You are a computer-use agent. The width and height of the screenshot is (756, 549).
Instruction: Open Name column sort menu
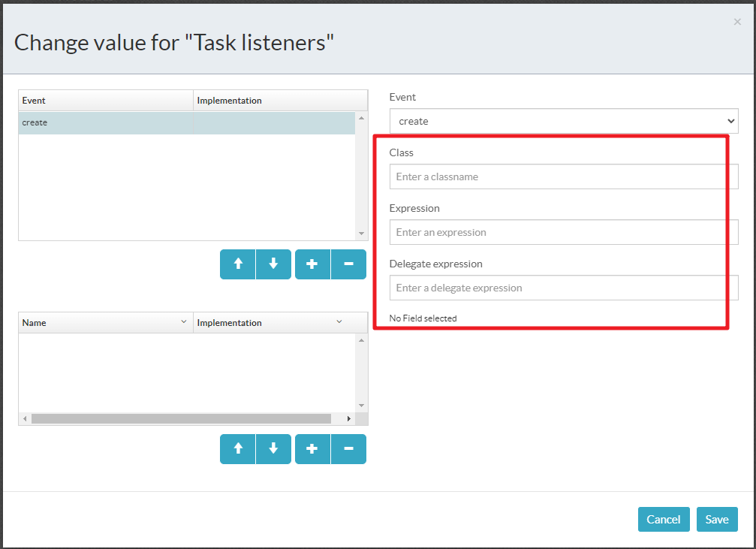pyautogui.click(x=184, y=322)
